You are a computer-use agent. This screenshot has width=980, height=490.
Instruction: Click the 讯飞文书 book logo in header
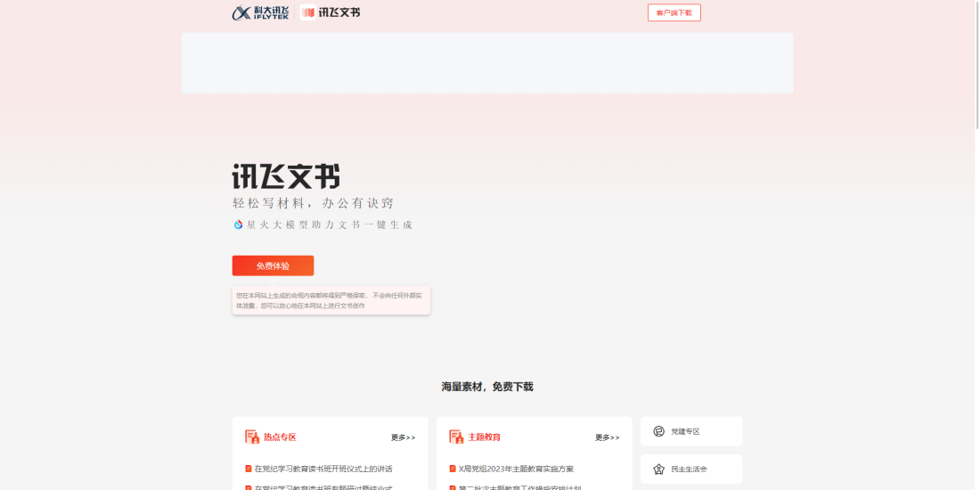330,12
